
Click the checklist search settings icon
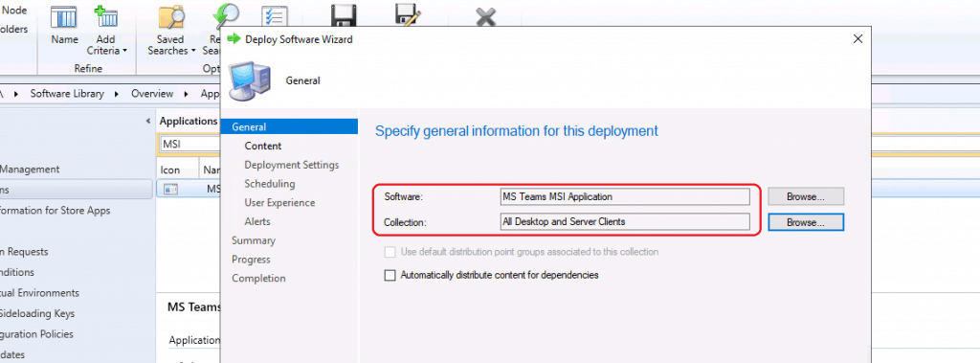274,17
